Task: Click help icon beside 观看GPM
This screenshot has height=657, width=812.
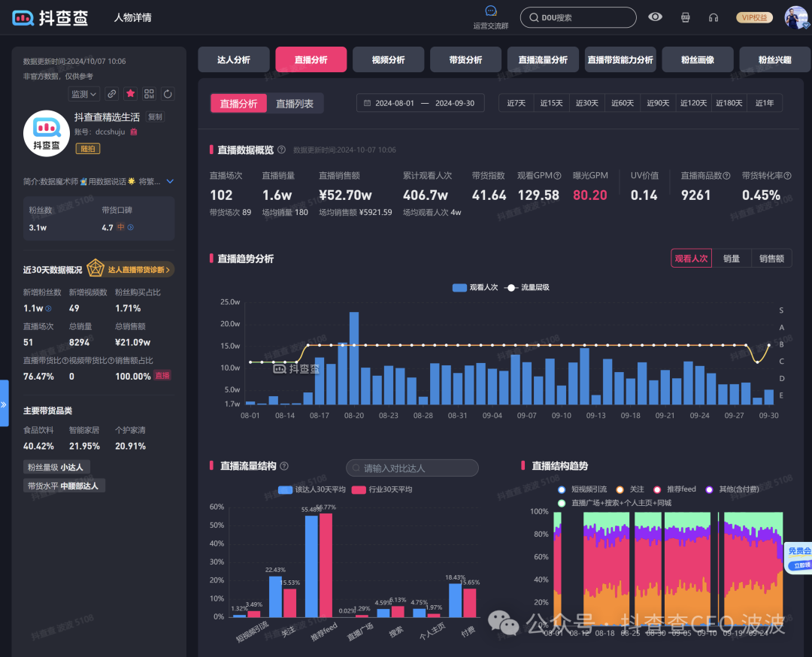Action: click(557, 176)
